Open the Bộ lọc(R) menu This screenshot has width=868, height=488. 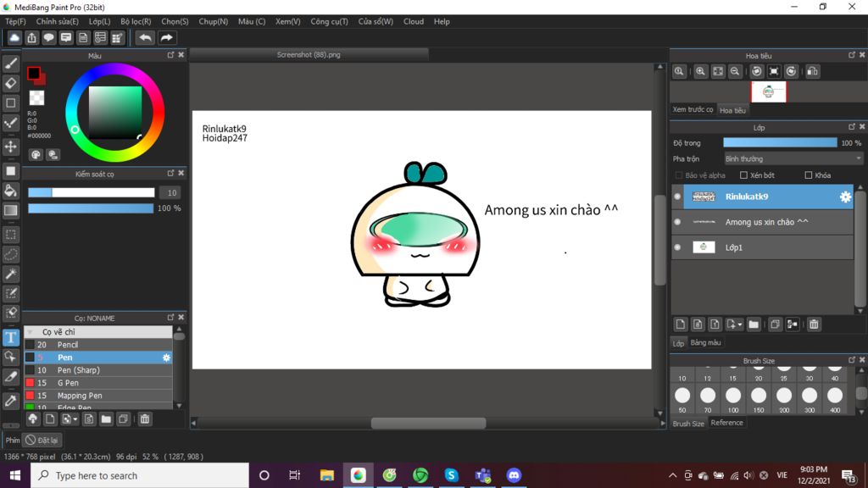coord(136,21)
